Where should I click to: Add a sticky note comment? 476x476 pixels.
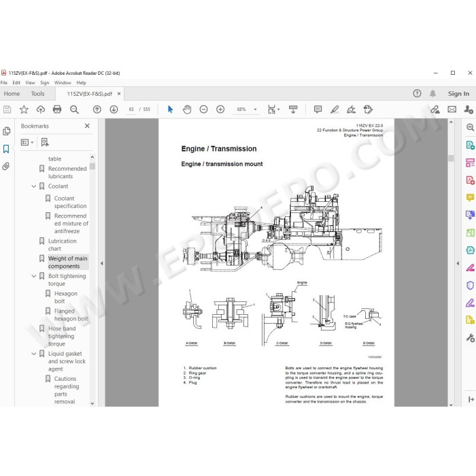pos(318,109)
